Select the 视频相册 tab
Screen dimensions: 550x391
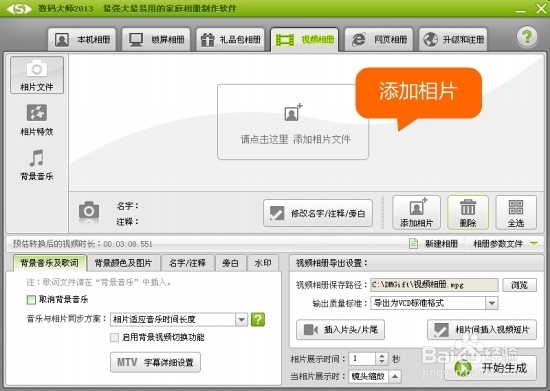point(304,40)
